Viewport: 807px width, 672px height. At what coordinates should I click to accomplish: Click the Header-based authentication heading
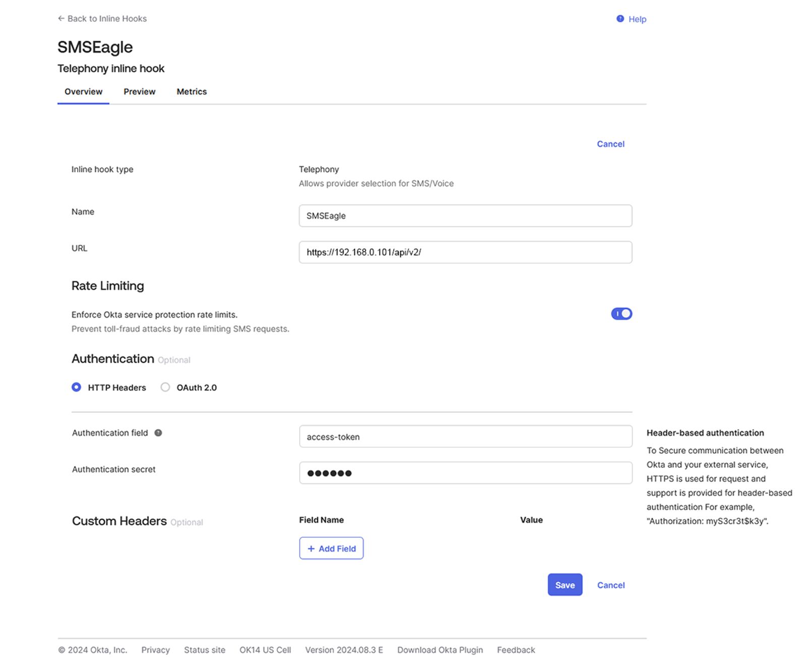coord(705,433)
